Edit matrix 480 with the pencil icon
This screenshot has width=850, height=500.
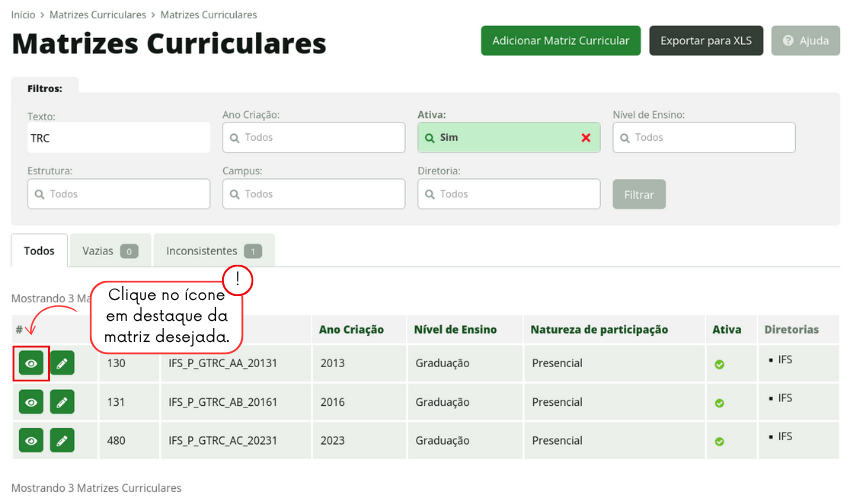pyautogui.click(x=62, y=440)
